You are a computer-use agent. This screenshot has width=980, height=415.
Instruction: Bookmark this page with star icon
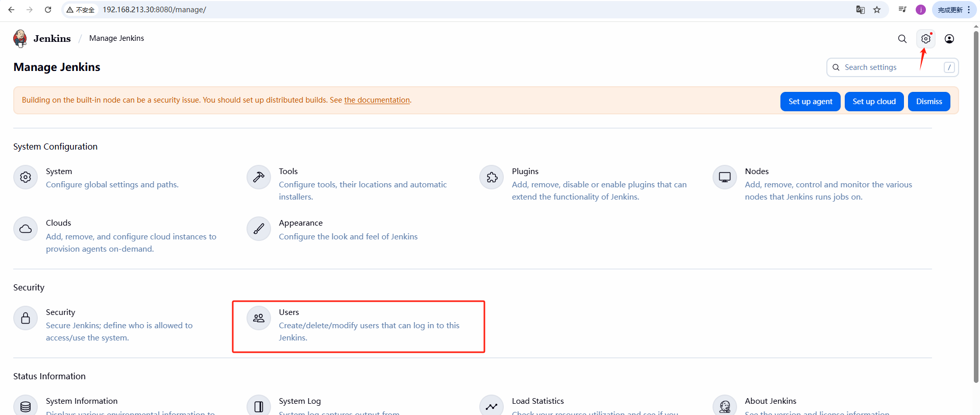pos(877,10)
